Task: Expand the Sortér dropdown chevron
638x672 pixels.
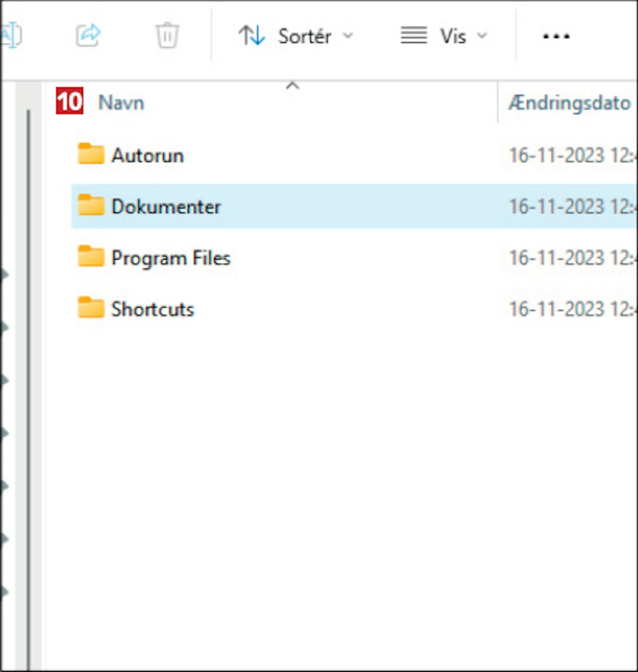Action: [348, 36]
